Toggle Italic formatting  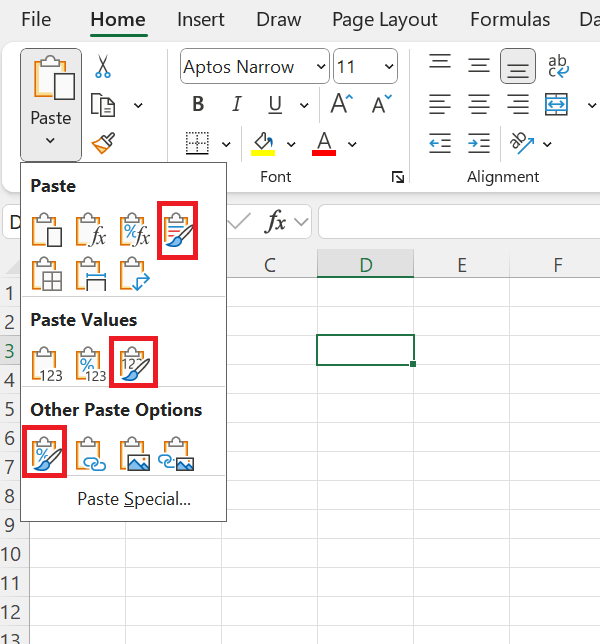tap(237, 104)
